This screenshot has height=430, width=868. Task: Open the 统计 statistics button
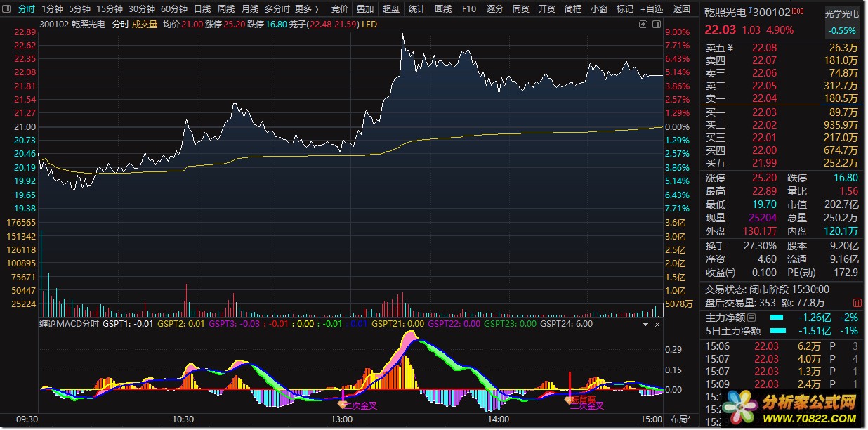click(x=416, y=9)
